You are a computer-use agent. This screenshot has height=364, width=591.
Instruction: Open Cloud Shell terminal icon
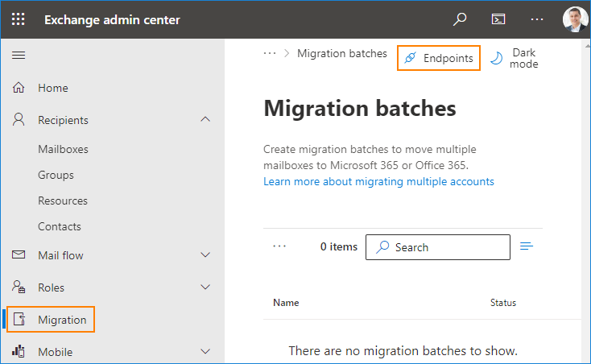point(498,19)
